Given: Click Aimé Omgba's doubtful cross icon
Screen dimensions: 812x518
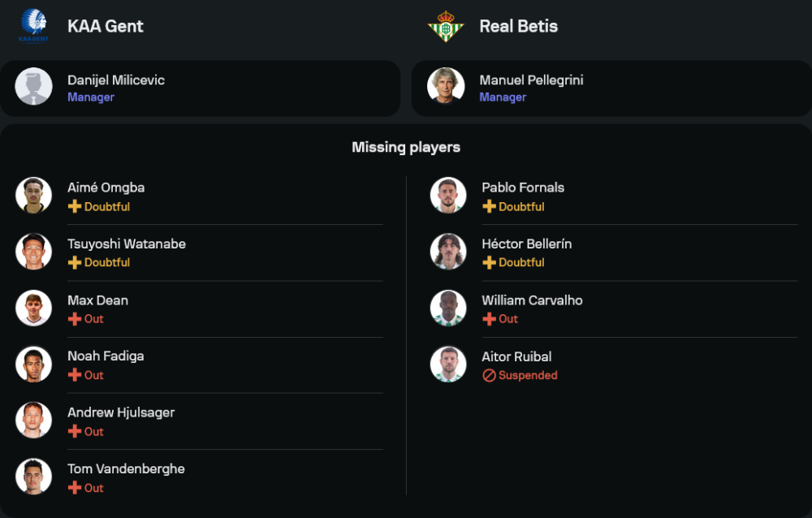Looking at the screenshot, I should coord(75,207).
